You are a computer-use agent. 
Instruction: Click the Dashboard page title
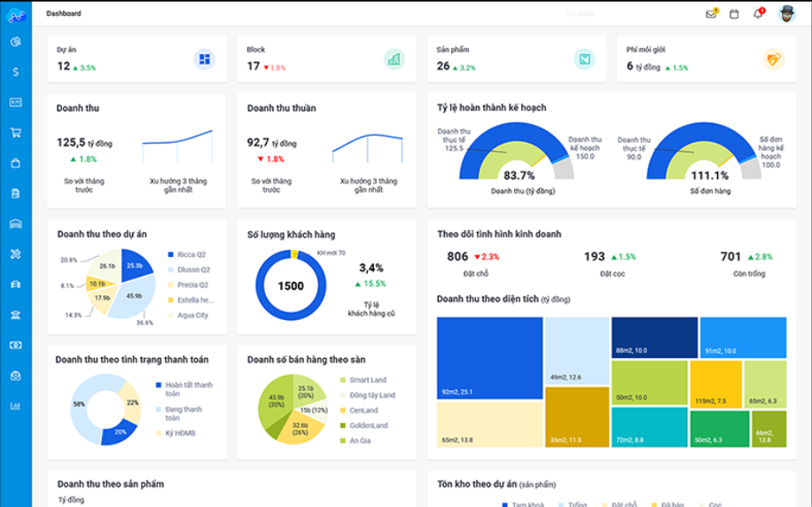[64, 13]
